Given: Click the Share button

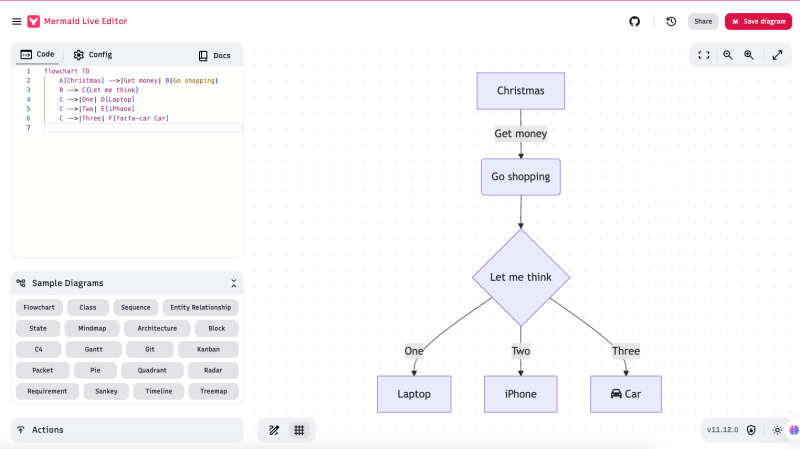Looking at the screenshot, I should pyautogui.click(x=703, y=21).
